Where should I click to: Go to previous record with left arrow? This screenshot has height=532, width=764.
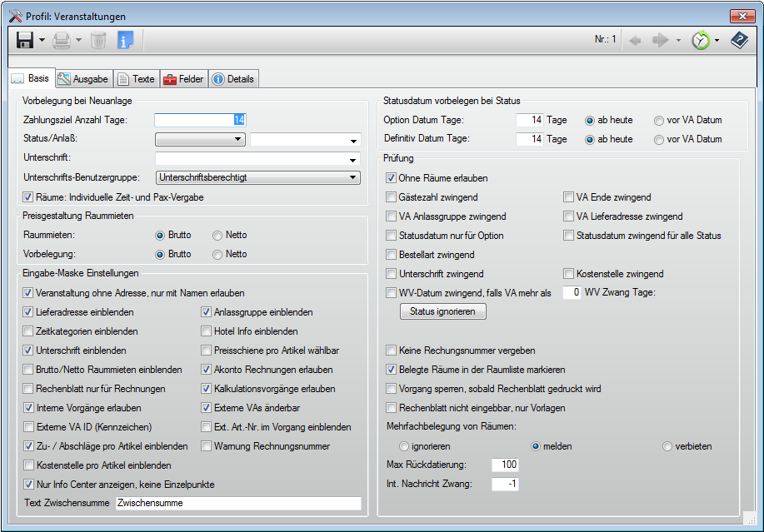click(636, 40)
